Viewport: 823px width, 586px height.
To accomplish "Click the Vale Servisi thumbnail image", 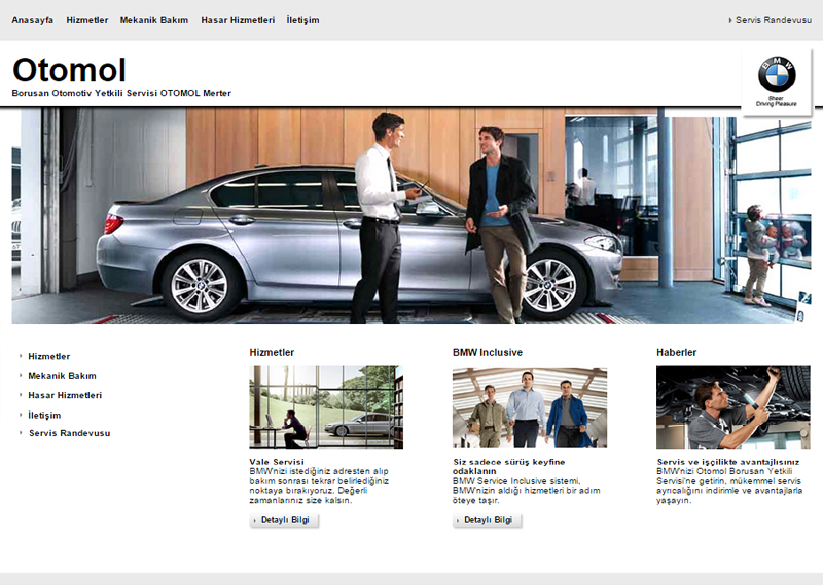I will pyautogui.click(x=326, y=407).
